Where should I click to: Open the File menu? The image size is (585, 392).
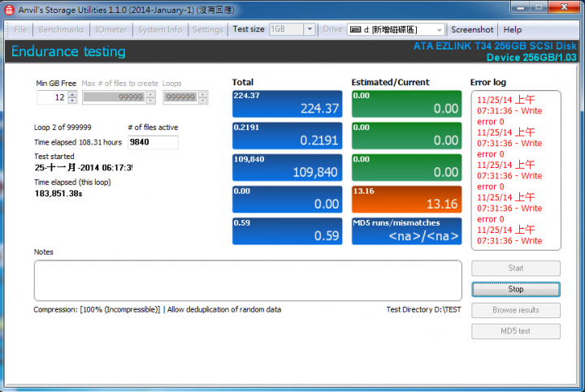pyautogui.click(x=20, y=29)
